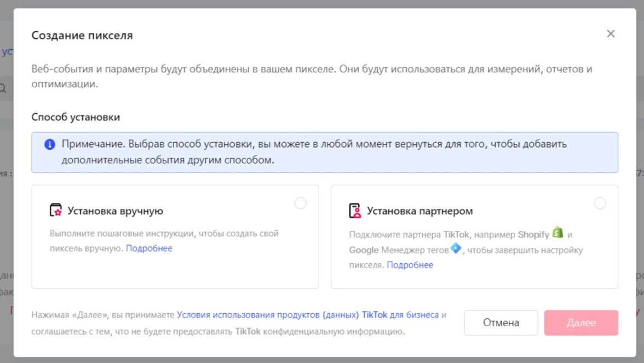
Task: Click the «Способ установки» section heading
Action: 76,117
